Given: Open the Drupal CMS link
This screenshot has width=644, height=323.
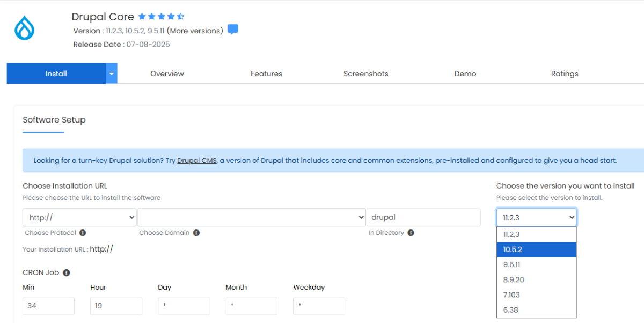Looking at the screenshot, I should click(x=197, y=160).
